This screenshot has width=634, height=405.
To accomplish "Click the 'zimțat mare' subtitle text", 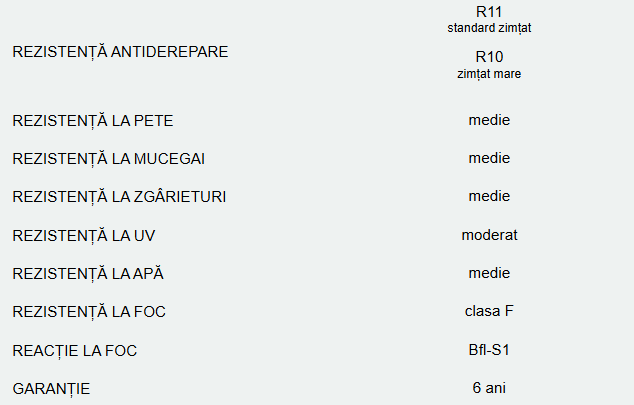I will (489, 73).
